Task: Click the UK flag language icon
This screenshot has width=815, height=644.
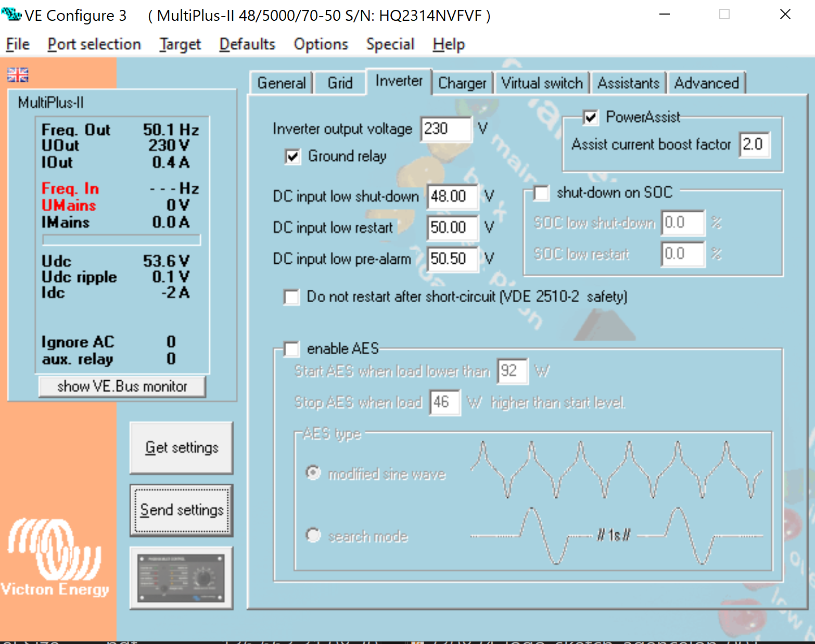Action: [x=18, y=75]
